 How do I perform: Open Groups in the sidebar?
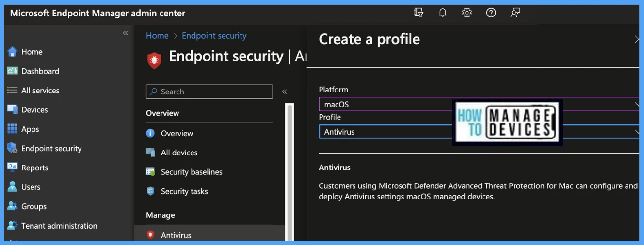[x=34, y=206]
